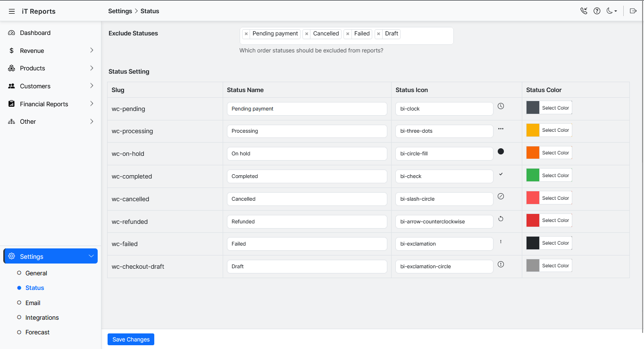The width and height of the screenshot is (644, 349).
Task: Remove Pending payment tag from excluded statuses
Action: [x=246, y=34]
